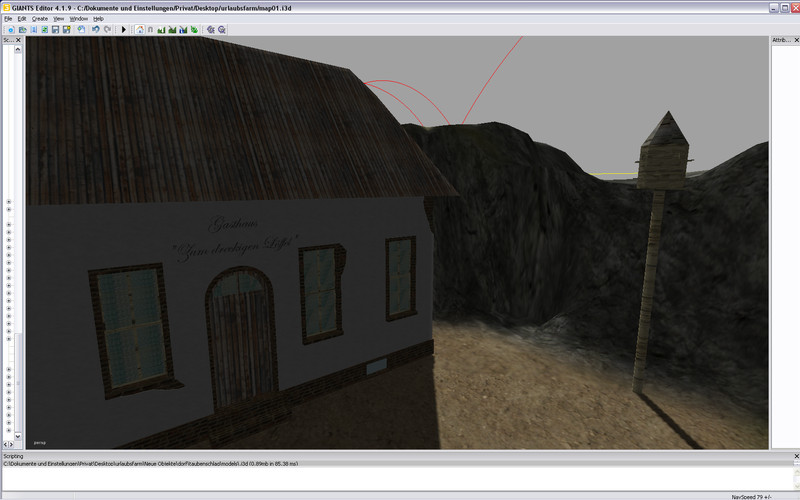The image size is (800, 500).
Task: Open the View menu
Action: pos(59,18)
